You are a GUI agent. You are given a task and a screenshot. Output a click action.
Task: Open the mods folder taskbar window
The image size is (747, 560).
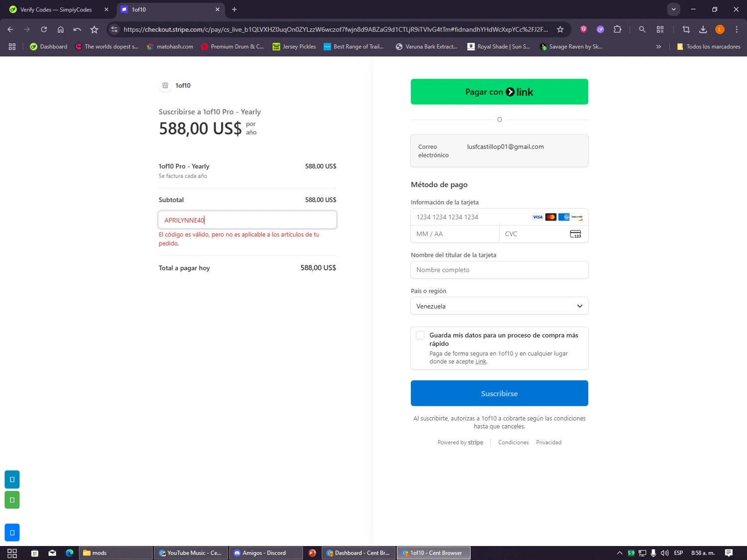(x=116, y=553)
